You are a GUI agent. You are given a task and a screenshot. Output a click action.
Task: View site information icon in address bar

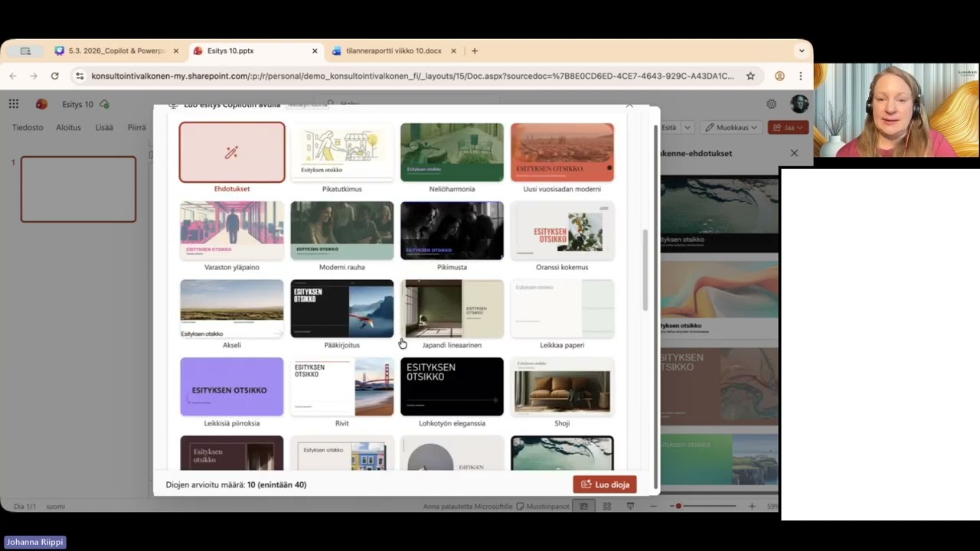[x=80, y=76]
